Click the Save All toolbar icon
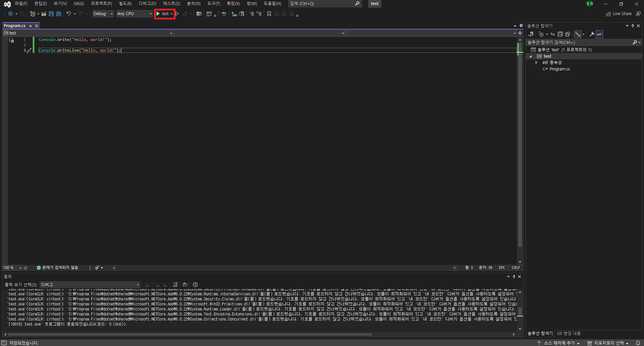 point(59,14)
